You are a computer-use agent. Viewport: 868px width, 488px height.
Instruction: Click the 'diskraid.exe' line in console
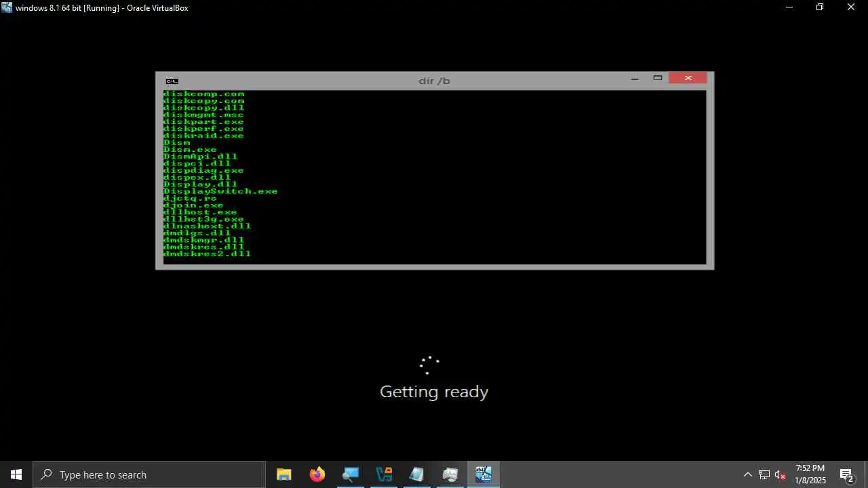(203, 136)
